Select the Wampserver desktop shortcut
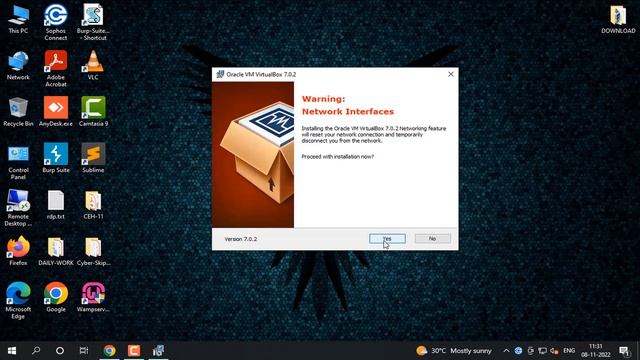Viewport: 640px width, 360px height. [x=93, y=298]
